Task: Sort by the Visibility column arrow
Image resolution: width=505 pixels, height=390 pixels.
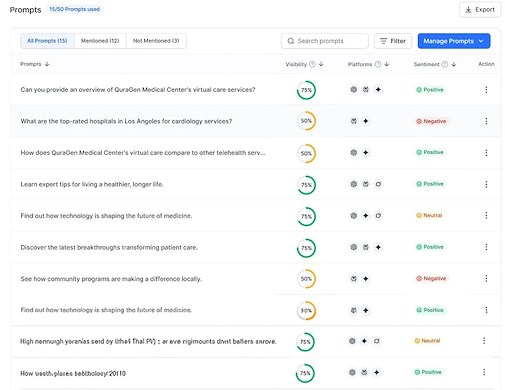Action: click(321, 64)
